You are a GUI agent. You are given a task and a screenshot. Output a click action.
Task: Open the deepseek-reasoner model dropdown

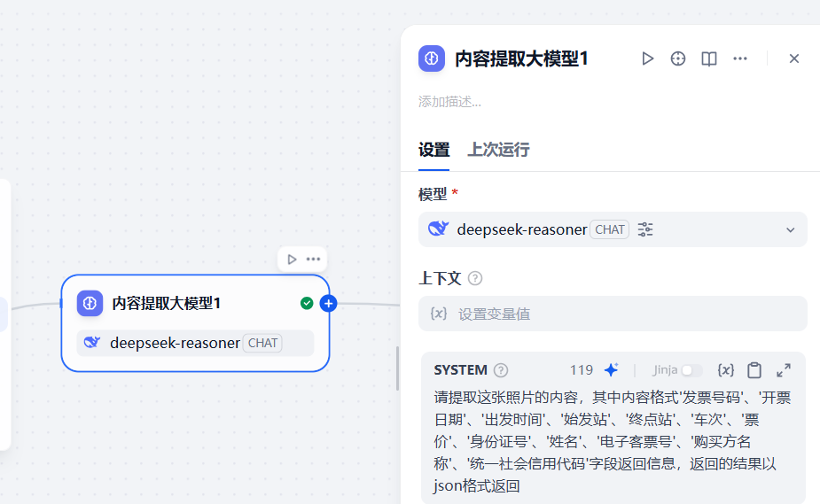pos(613,229)
